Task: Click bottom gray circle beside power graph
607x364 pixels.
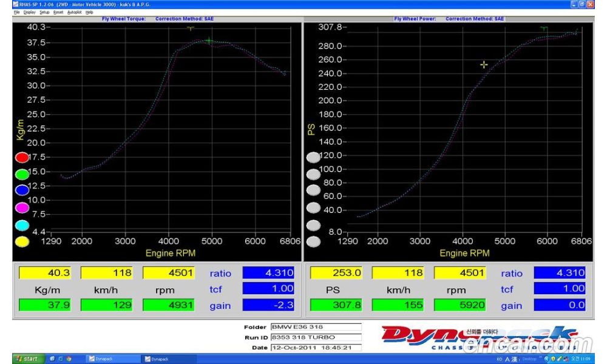Action: tap(313, 242)
